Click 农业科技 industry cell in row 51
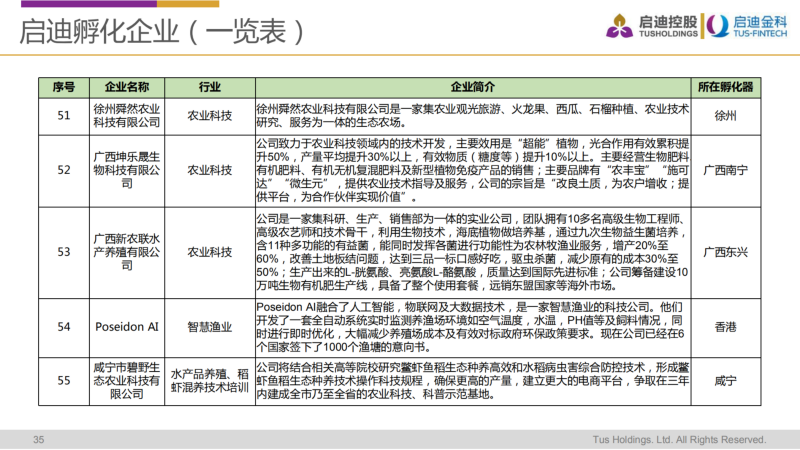Viewport: 800px width, 450px height. coord(210,116)
